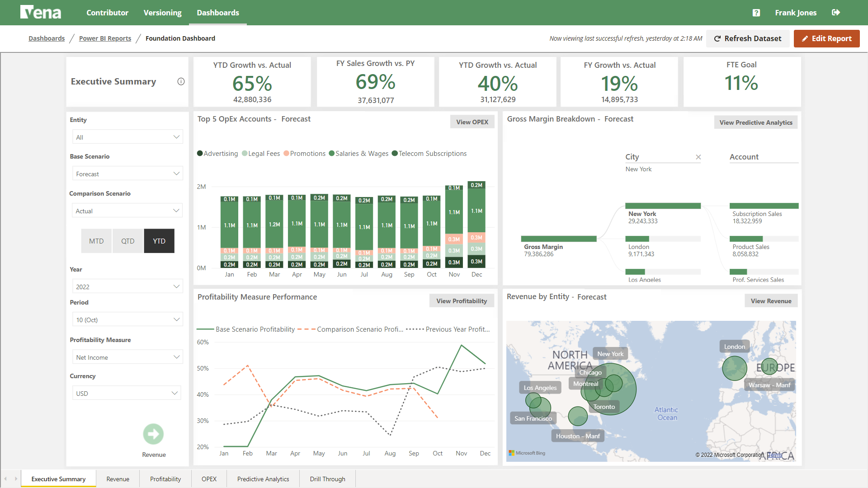This screenshot has width=868, height=488.
Task: Open the Year dropdown showing 2022
Action: click(127, 286)
